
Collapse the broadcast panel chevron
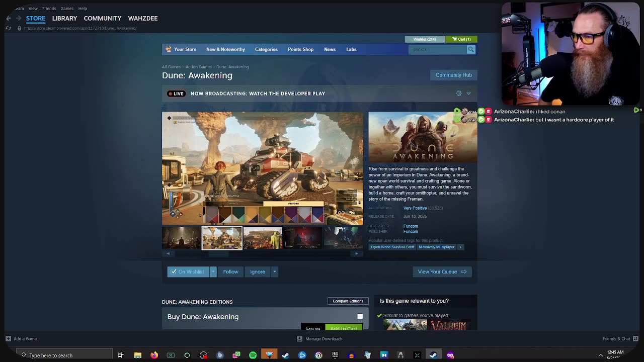pyautogui.click(x=468, y=94)
